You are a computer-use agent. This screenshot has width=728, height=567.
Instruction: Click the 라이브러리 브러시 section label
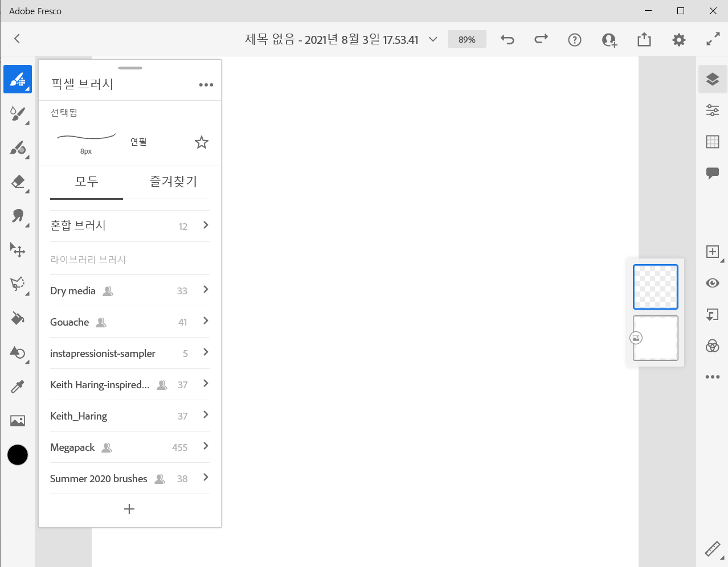pos(88,260)
